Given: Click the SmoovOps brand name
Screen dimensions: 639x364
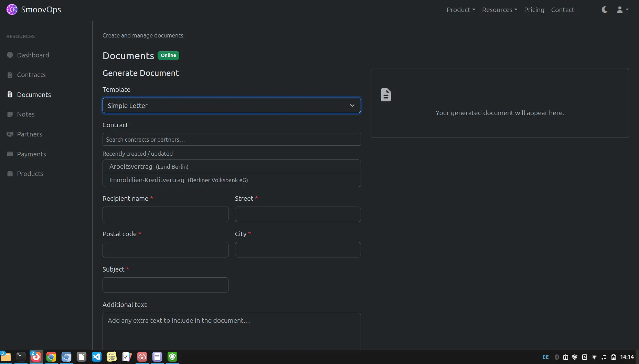Looking at the screenshot, I should pyautogui.click(x=41, y=10).
